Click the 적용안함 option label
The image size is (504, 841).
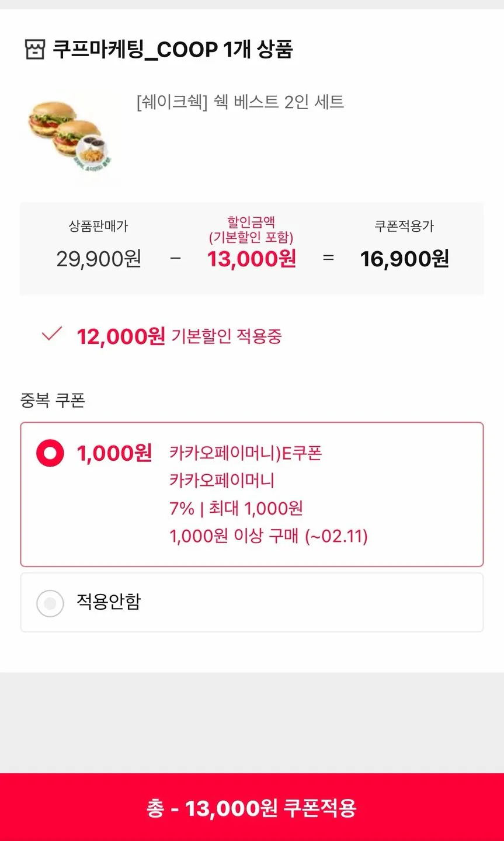(x=109, y=602)
